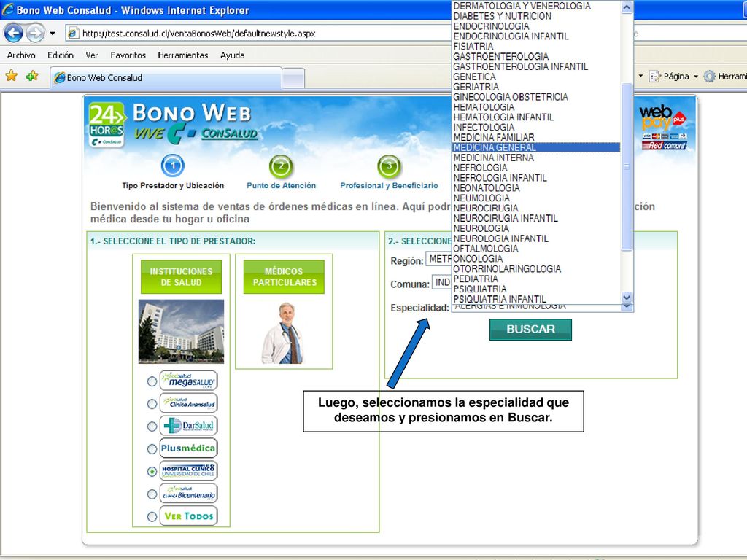The width and height of the screenshot is (747, 560).
Task: Expand the Página dropdown arrow
Action: click(695, 76)
